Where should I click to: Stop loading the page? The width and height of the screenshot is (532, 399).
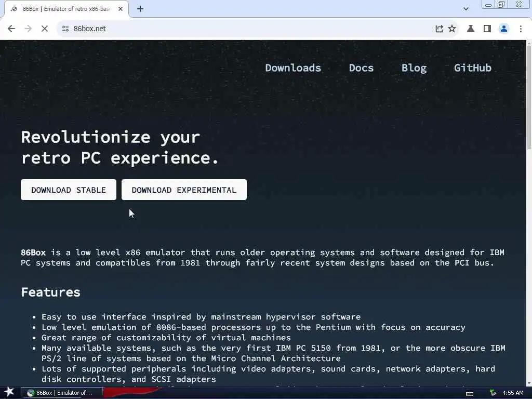point(45,29)
